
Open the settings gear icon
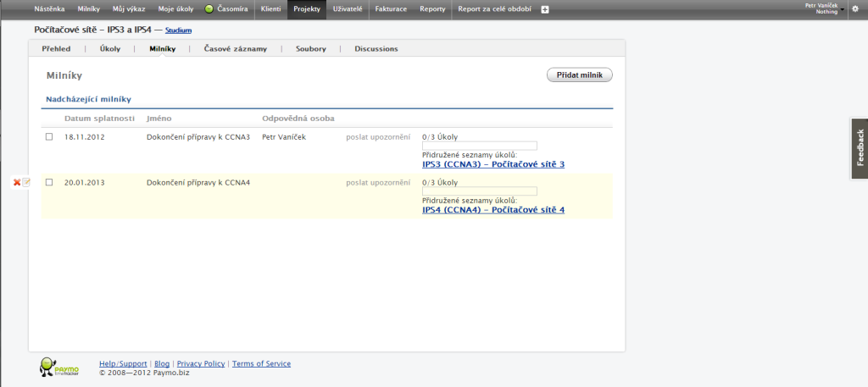point(854,9)
